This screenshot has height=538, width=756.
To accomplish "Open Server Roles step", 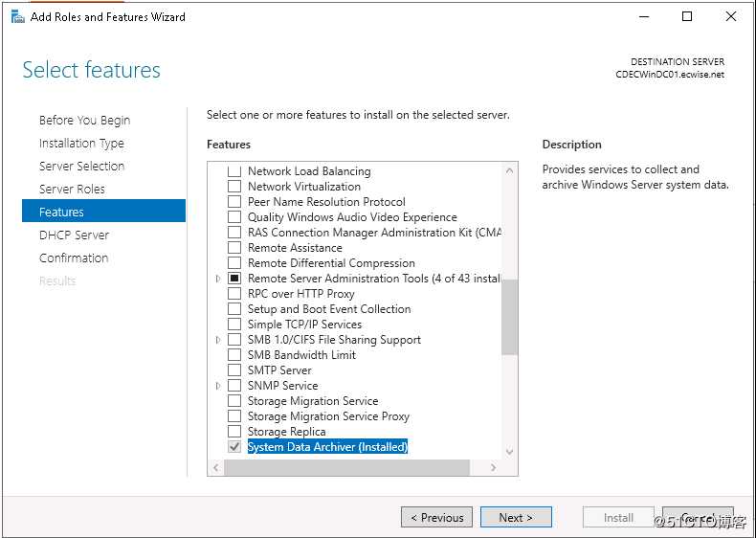I will click(72, 190).
